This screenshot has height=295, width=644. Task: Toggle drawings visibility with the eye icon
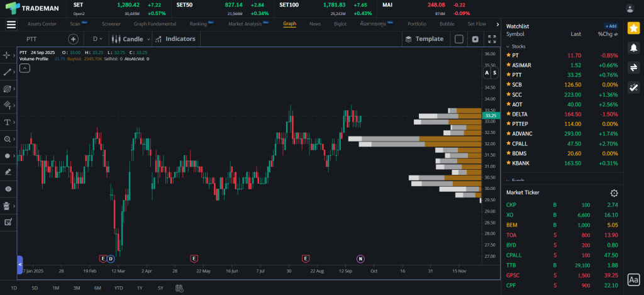coord(8,189)
